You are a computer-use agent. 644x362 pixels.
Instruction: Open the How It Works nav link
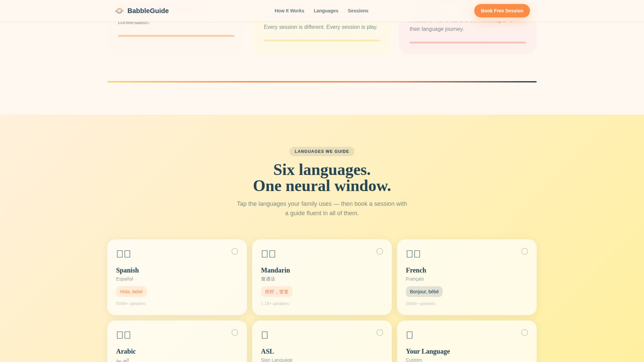(x=289, y=11)
